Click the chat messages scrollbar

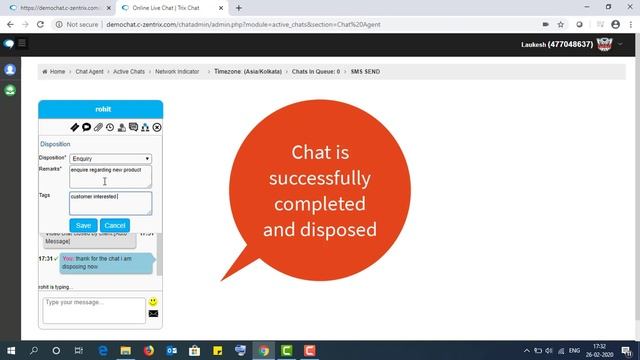(160, 255)
